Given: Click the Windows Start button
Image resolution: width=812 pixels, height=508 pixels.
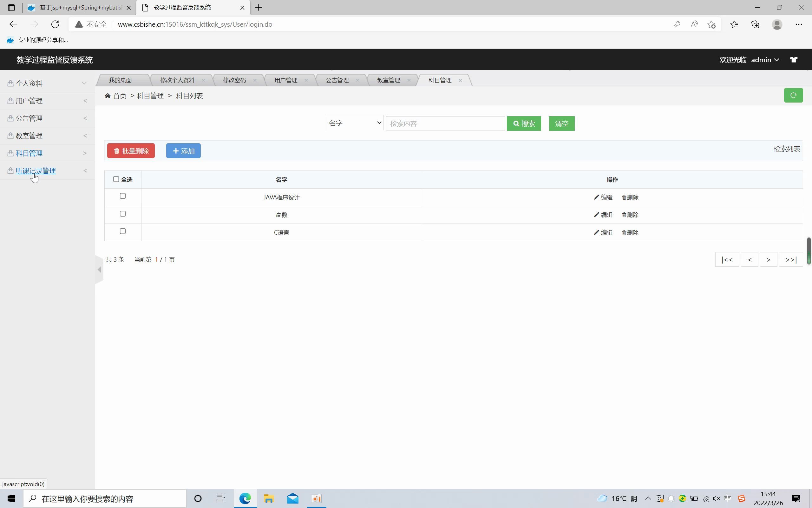Looking at the screenshot, I should [x=11, y=498].
